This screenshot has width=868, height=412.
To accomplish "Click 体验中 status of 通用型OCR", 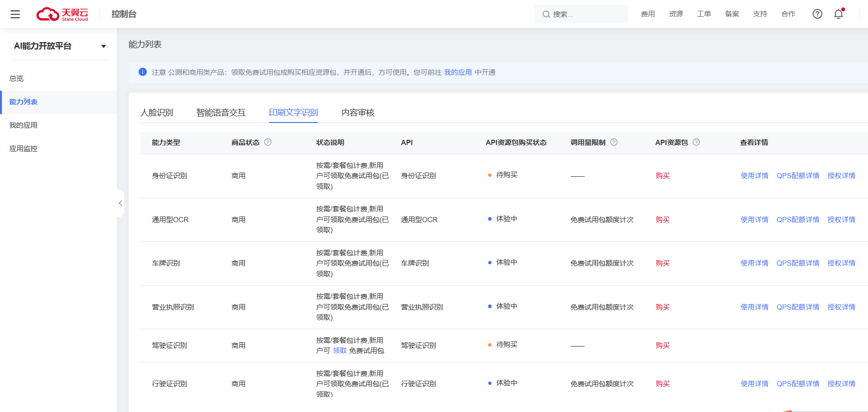I will (506, 219).
